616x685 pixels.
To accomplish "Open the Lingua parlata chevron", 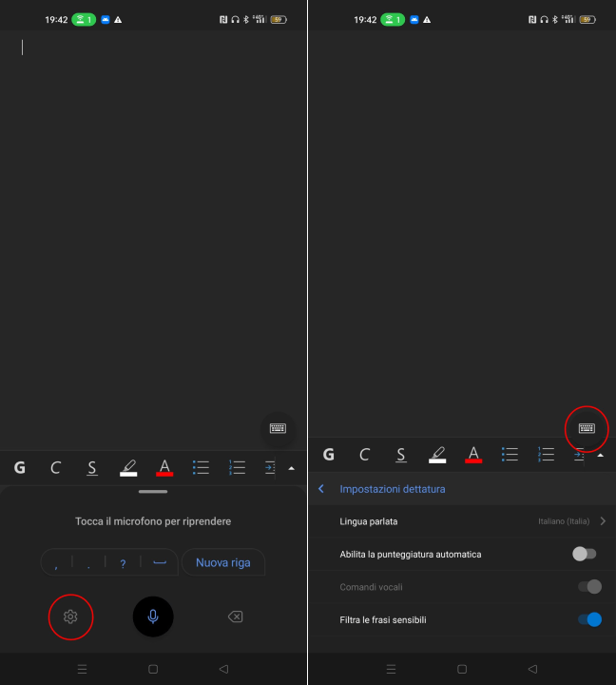I will [x=603, y=521].
